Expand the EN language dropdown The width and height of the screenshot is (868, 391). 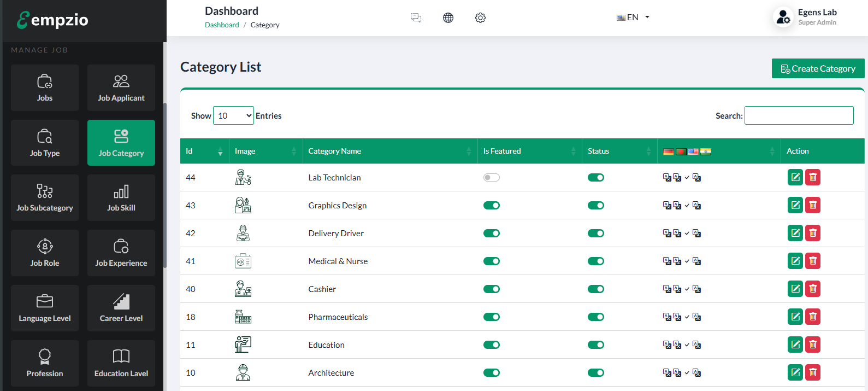[x=633, y=17]
